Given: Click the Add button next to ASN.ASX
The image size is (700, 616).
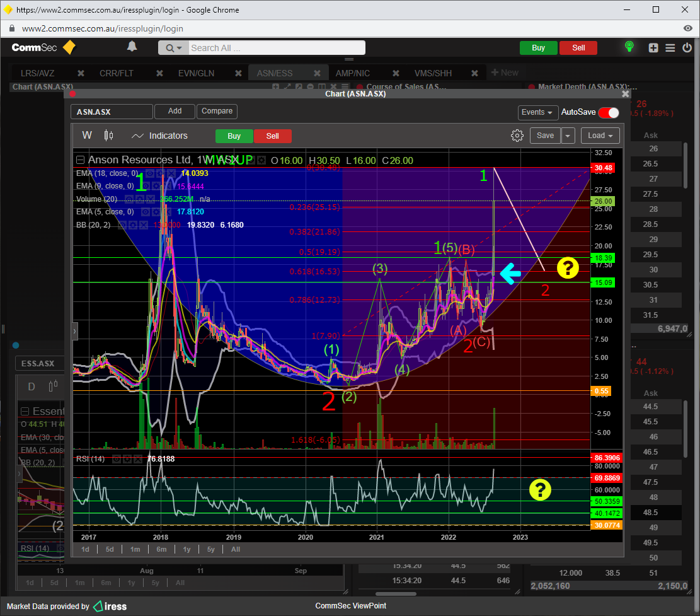Looking at the screenshot, I should pyautogui.click(x=175, y=111).
